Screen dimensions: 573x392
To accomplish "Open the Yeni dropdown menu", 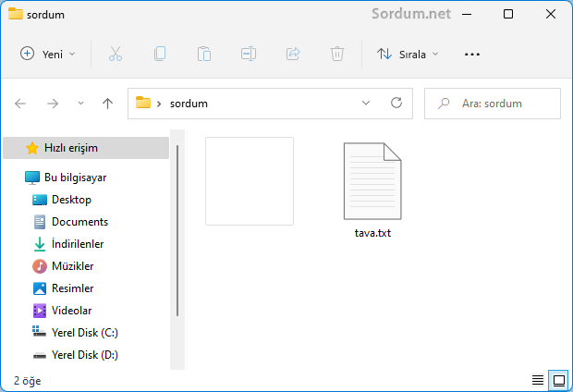I will pos(48,55).
